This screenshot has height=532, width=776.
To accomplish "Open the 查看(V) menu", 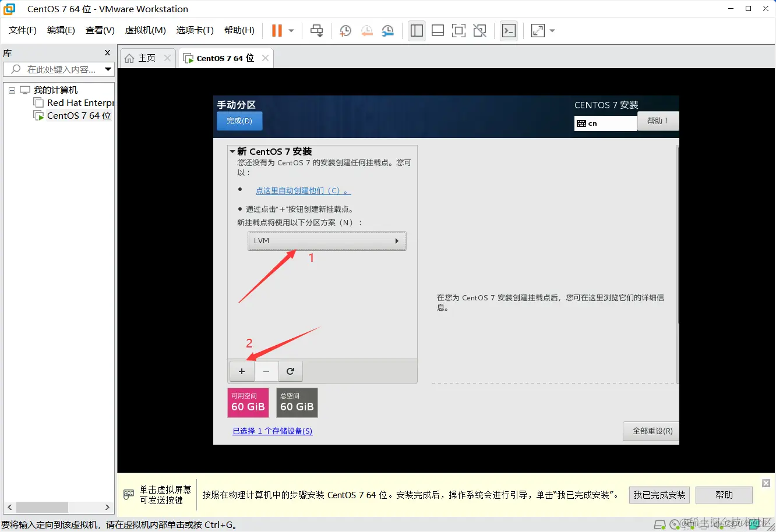I will (x=100, y=30).
